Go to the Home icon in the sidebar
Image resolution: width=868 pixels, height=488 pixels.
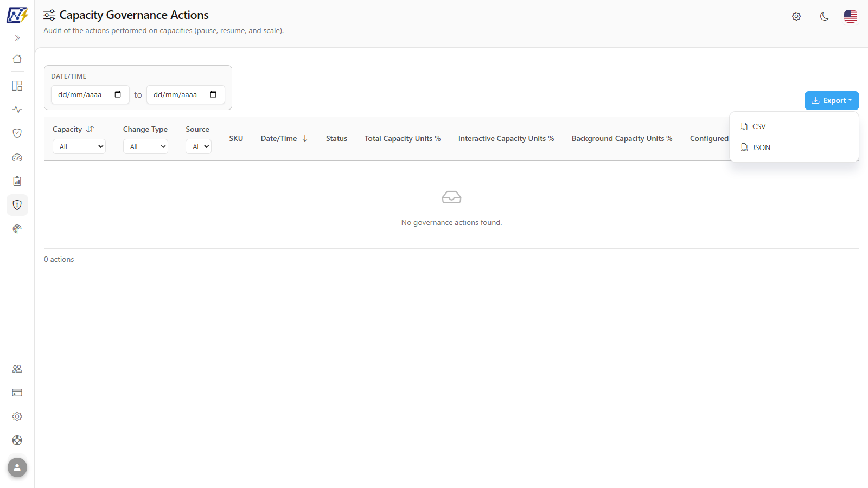(17, 59)
